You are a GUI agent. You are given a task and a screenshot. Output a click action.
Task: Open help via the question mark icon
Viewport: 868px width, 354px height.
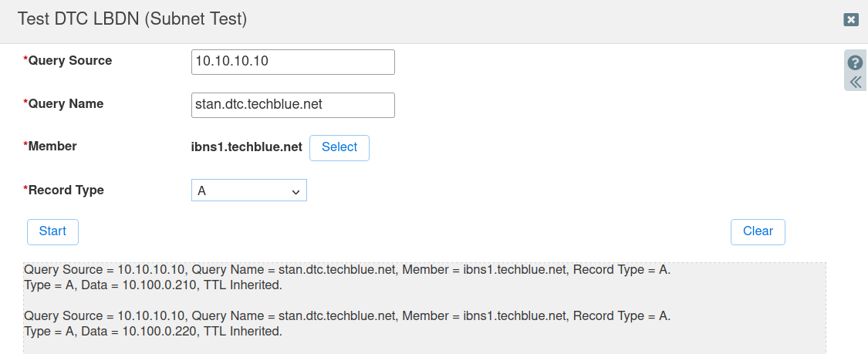(x=855, y=63)
